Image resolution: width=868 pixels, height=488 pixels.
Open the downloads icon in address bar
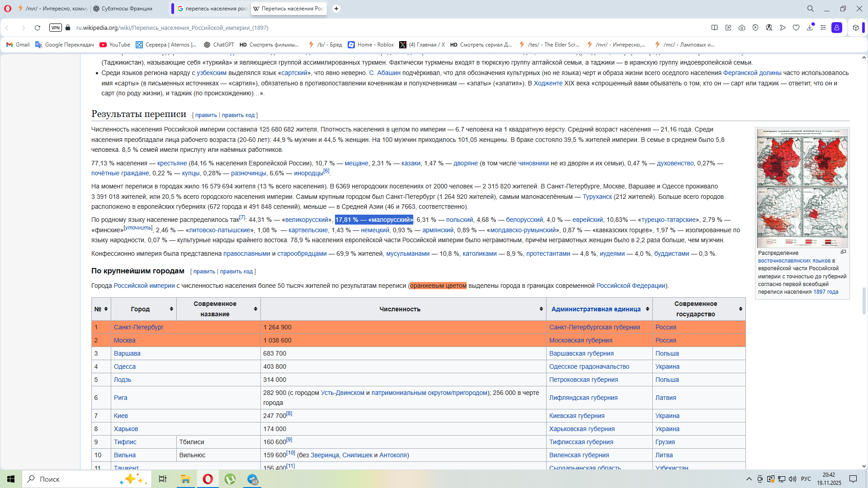(x=810, y=28)
